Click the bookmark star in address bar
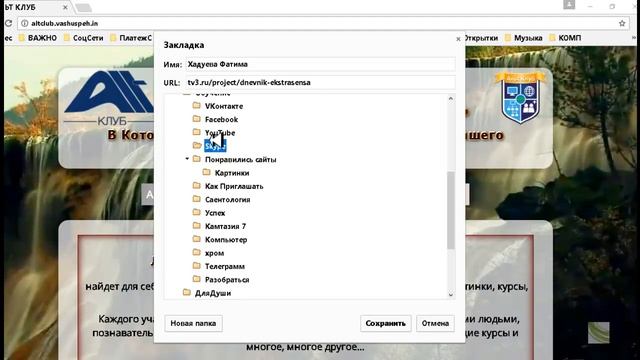Viewport: 640px width, 360px height. pos(622,23)
